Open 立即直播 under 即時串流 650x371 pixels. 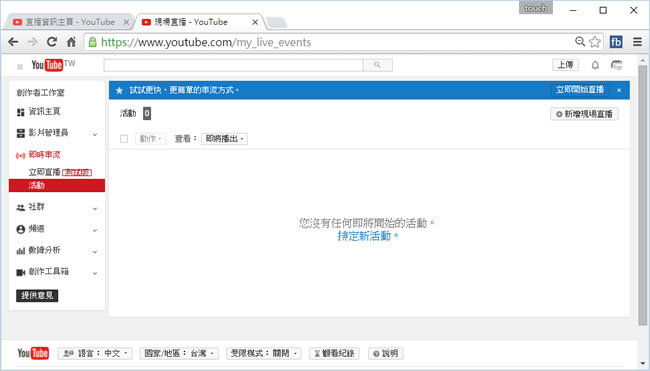pyautogui.click(x=44, y=172)
